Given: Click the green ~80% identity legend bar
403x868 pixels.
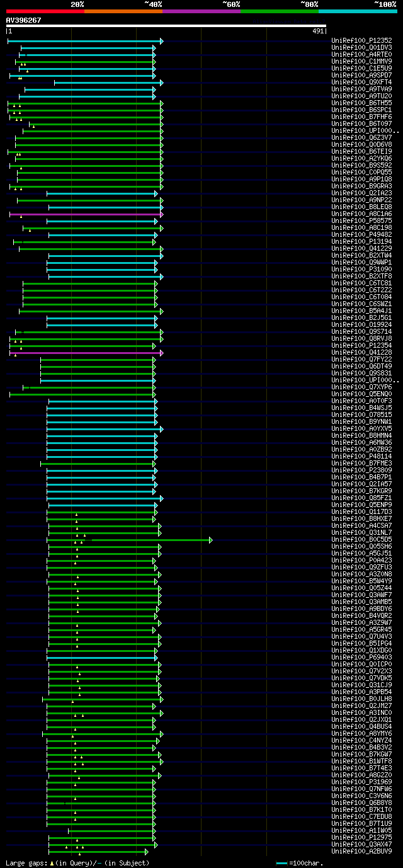Looking at the screenshot, I should (x=279, y=11).
